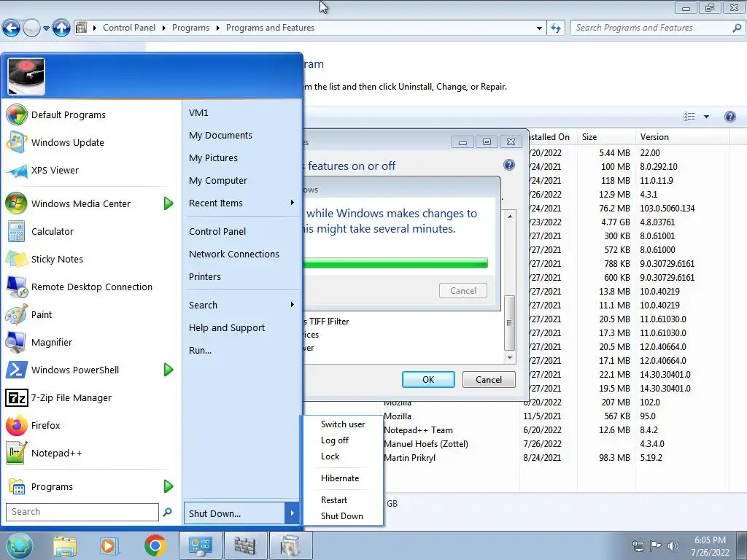Open Paint

pyautogui.click(x=42, y=314)
